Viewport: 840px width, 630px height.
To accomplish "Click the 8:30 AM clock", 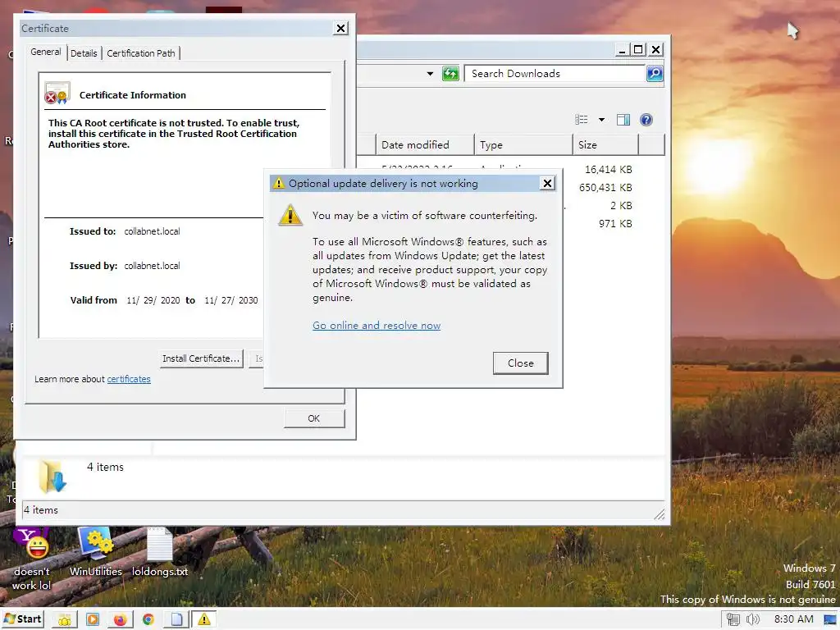I will click(793, 619).
